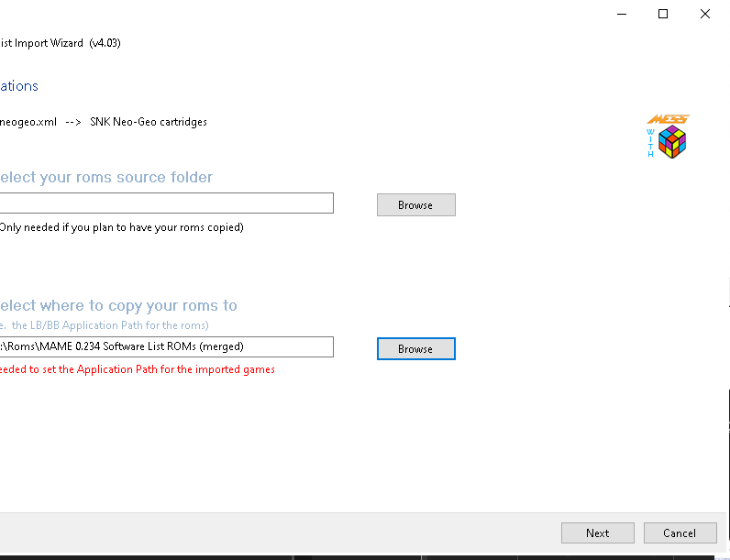Viewport: 730px width, 560px height.
Task: Close the import wizard window
Action: (705, 14)
